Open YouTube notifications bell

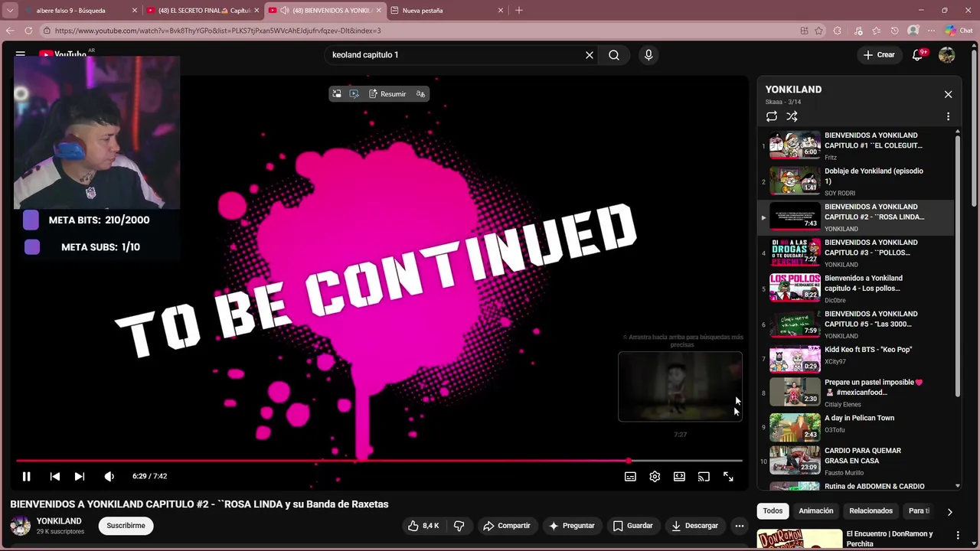(x=918, y=55)
